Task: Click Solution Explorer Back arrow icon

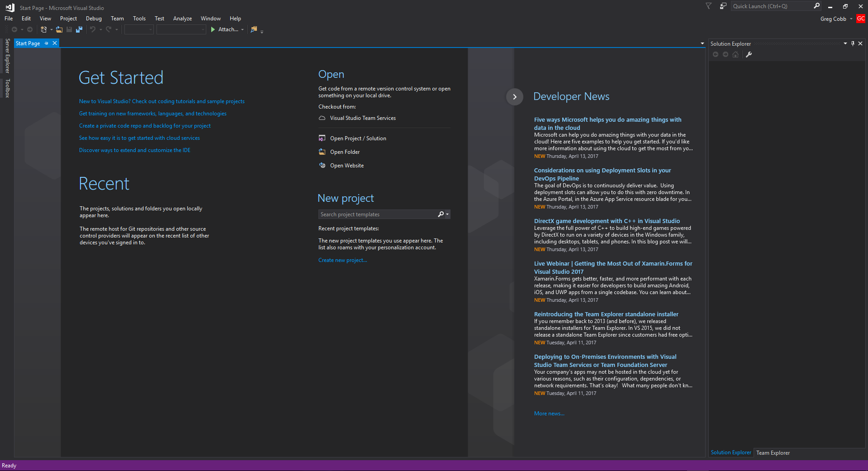Action: click(716, 54)
